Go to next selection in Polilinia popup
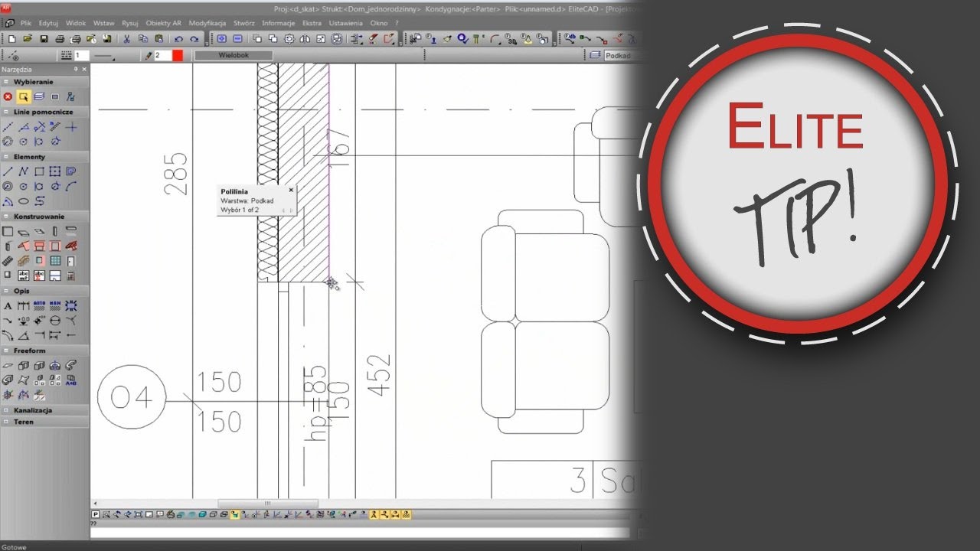This screenshot has height=551, width=980. tap(291, 210)
